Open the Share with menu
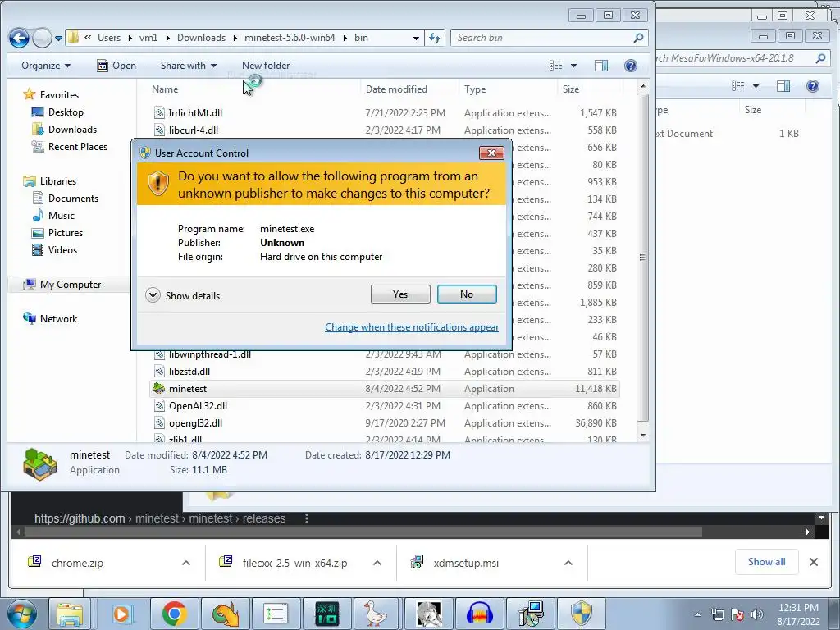Image resolution: width=840 pixels, height=630 pixels. click(188, 66)
